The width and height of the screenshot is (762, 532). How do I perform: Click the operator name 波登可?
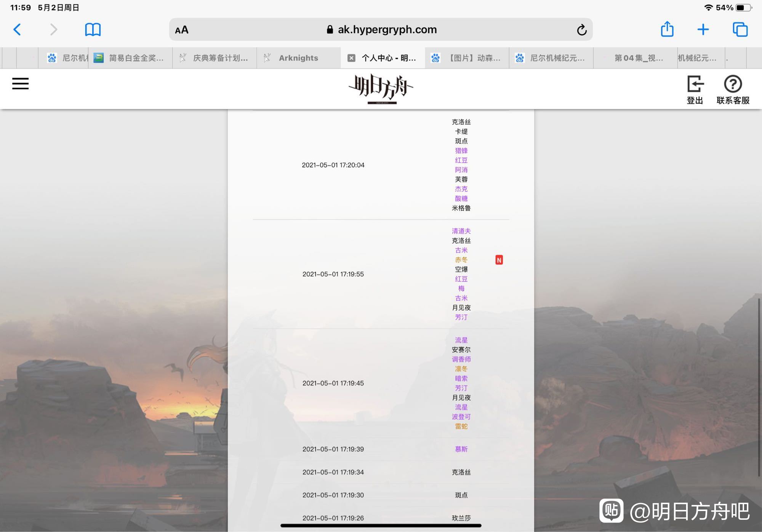click(461, 417)
